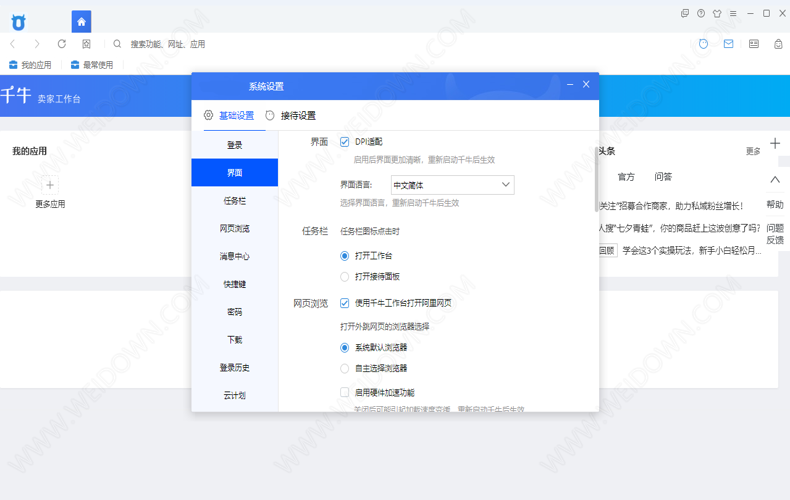Viewport: 790px width, 500px height.
Task: Open the 界面语言 dropdown
Action: coord(452,185)
